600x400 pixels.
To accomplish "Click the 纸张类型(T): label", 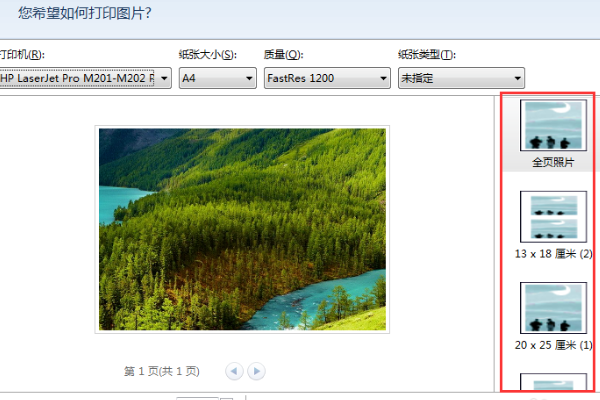I will 427,55.
